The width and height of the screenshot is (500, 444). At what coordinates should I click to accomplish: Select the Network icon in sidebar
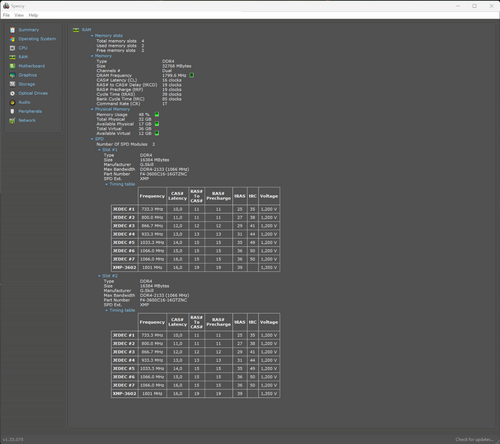pyautogui.click(x=12, y=120)
